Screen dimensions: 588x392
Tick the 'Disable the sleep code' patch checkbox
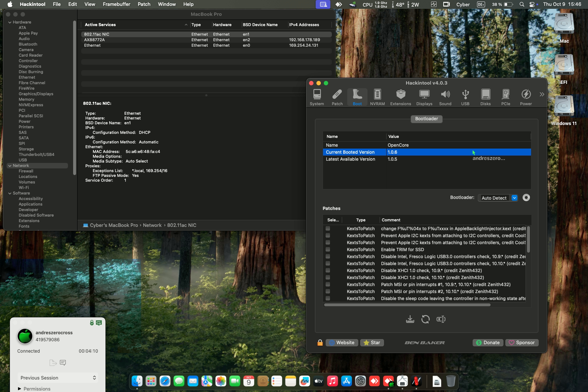[328, 299]
